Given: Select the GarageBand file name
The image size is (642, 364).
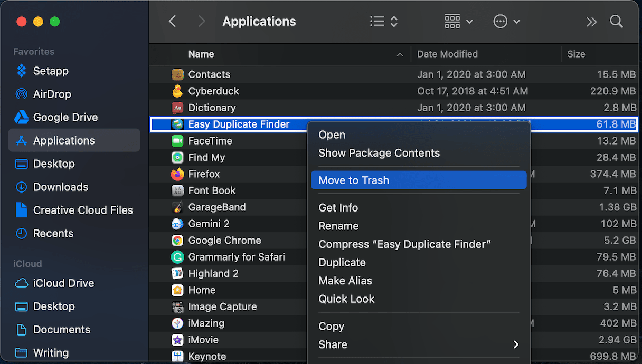Looking at the screenshot, I should [x=217, y=207].
